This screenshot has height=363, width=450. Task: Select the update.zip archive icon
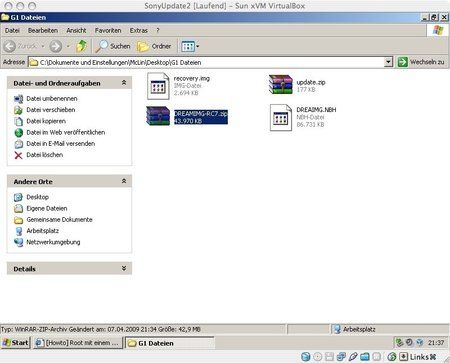pyautogui.click(x=281, y=85)
